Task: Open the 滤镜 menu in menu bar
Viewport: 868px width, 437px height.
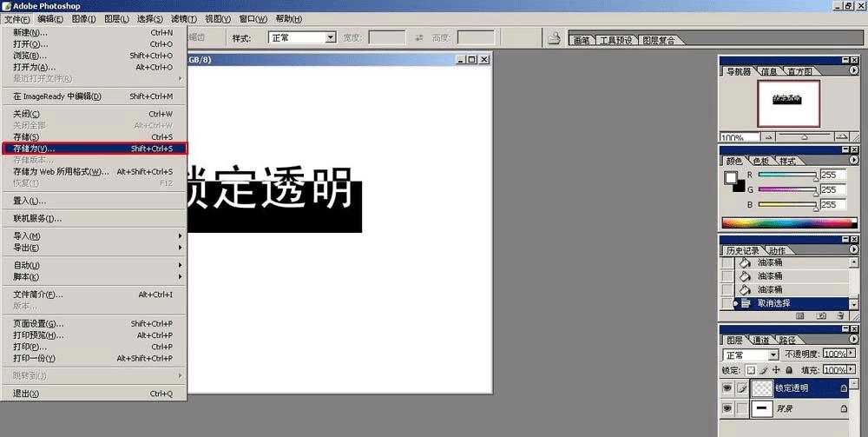Action: tap(183, 19)
